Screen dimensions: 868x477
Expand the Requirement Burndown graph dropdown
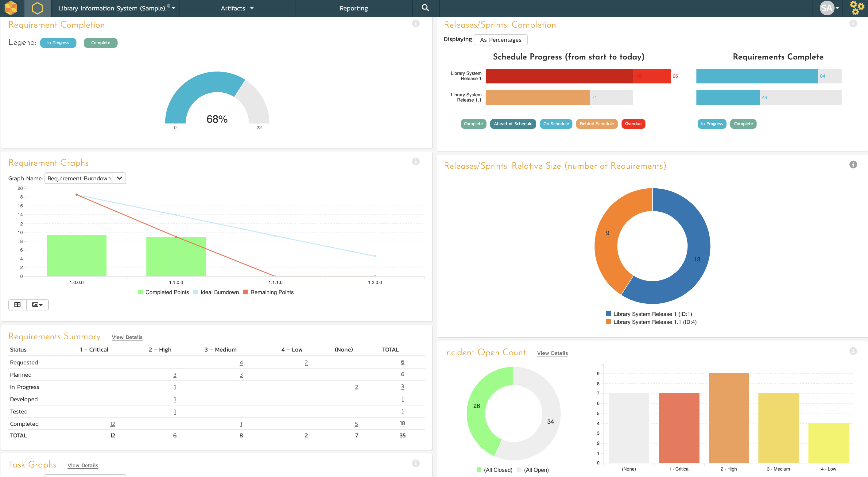click(x=119, y=178)
